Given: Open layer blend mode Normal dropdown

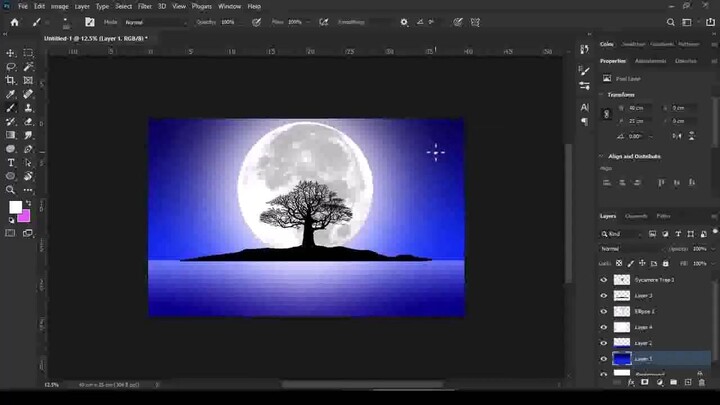Looking at the screenshot, I should coord(631,249).
